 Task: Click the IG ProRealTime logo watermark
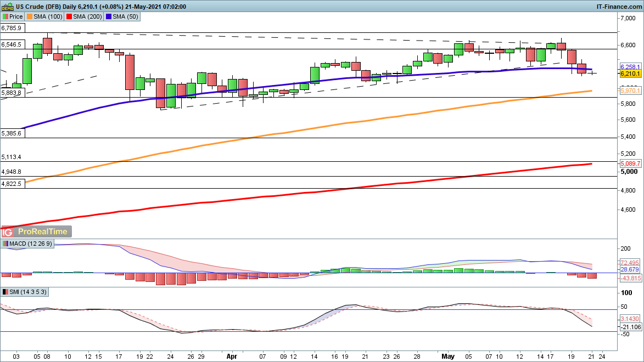36,231
